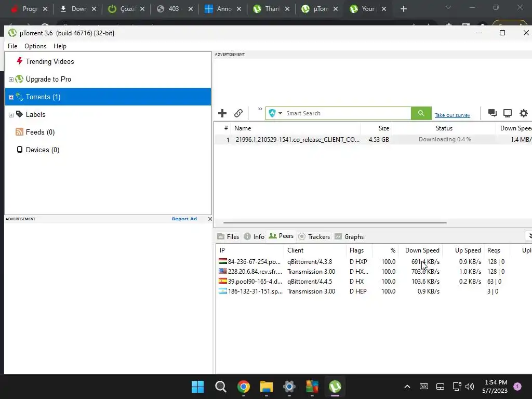Select Feeds (0) in sidebar
Screen dimensions: 532x399
point(108,132)
